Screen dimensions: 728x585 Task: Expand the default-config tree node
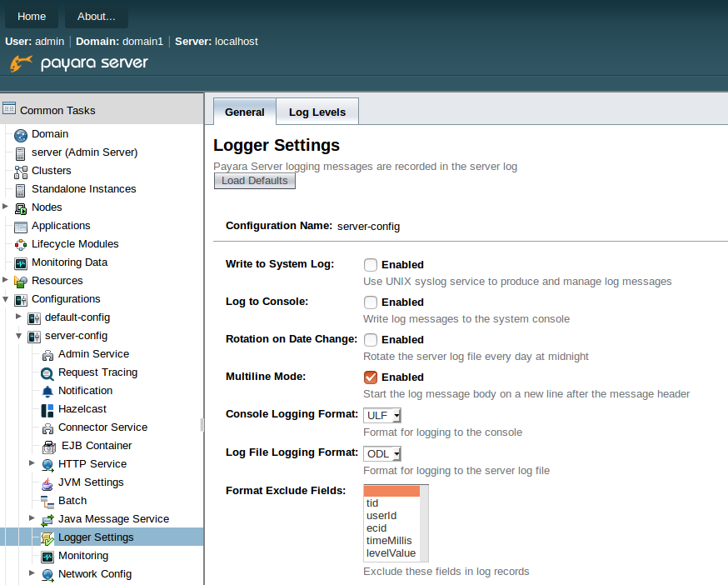18,317
